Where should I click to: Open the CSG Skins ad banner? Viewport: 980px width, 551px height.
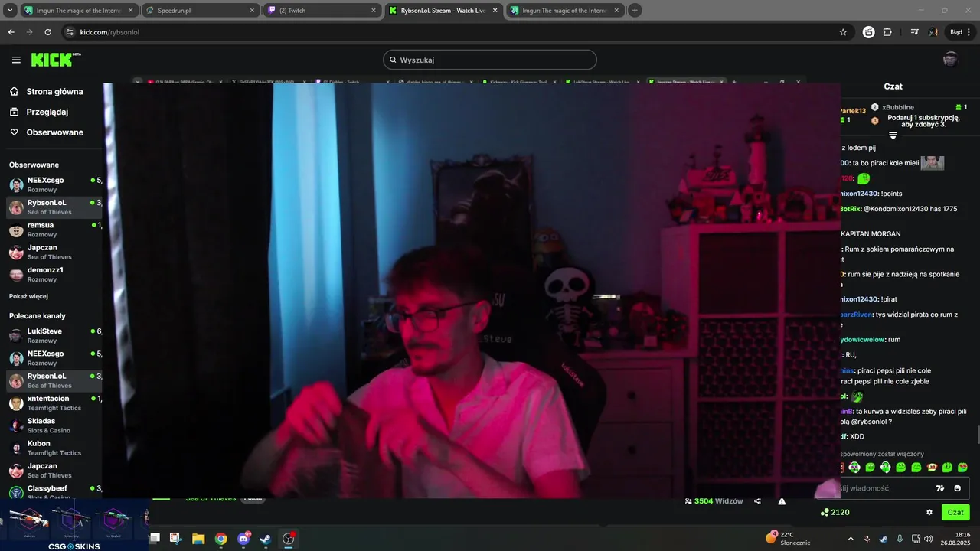click(x=74, y=525)
